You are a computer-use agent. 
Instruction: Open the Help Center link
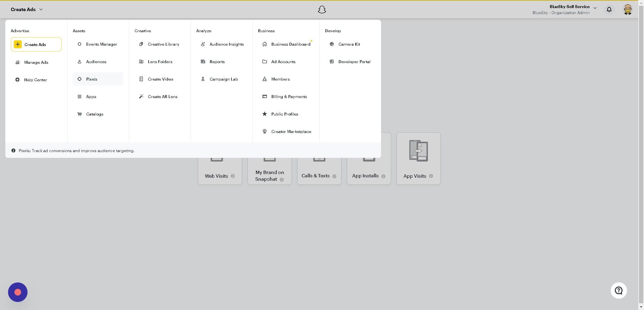36,80
